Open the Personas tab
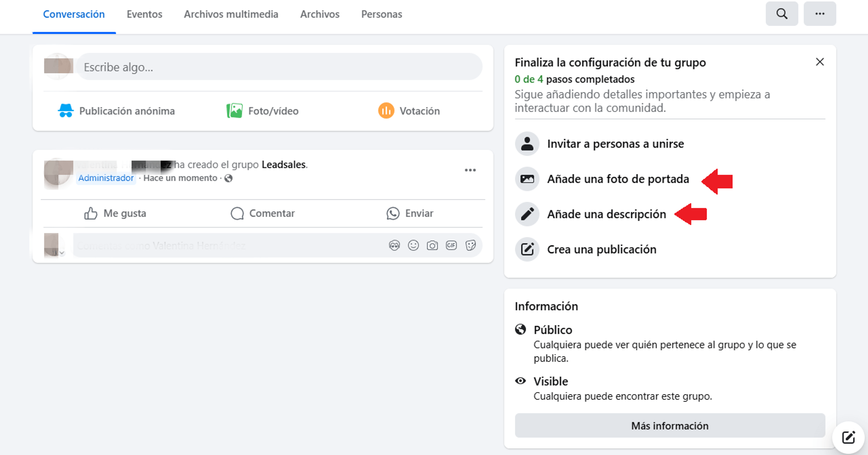868x455 pixels. pyautogui.click(x=381, y=14)
